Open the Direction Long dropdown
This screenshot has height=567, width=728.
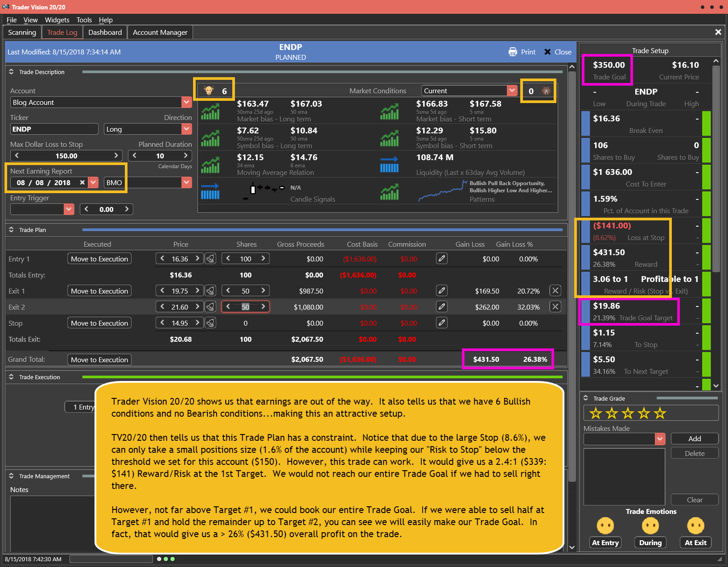(187, 129)
